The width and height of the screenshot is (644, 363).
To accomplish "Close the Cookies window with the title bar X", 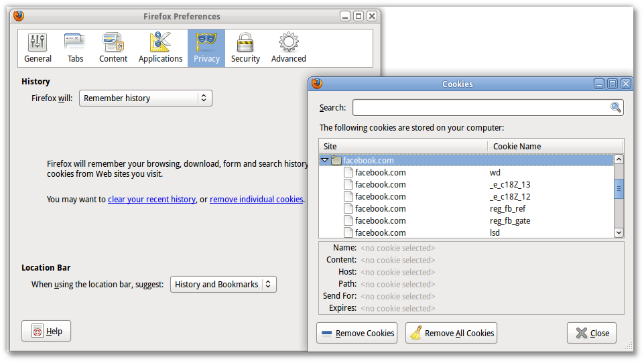I will [x=625, y=84].
